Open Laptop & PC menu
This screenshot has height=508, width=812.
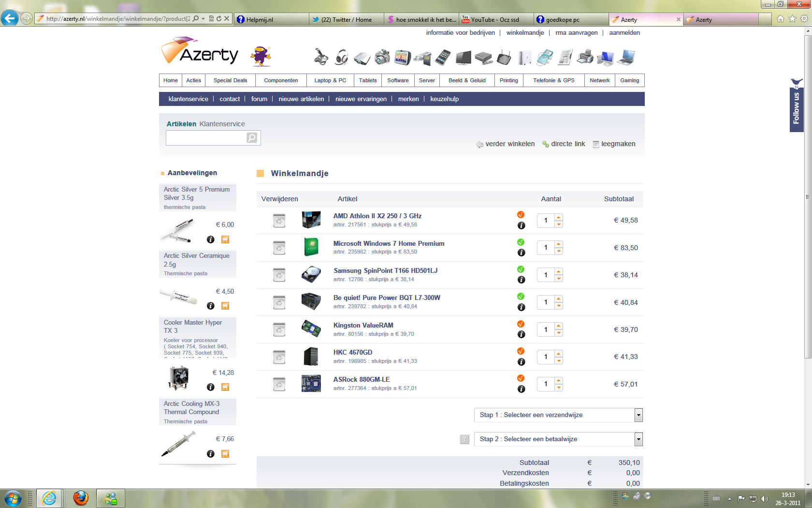[330, 80]
